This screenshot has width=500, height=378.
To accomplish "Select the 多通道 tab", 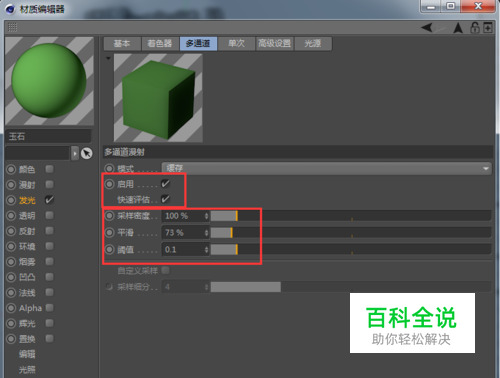I will point(198,43).
